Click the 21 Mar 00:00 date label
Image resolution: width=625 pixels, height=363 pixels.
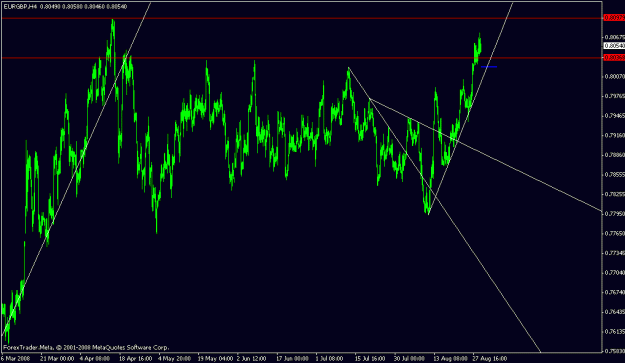pyautogui.click(x=57, y=358)
